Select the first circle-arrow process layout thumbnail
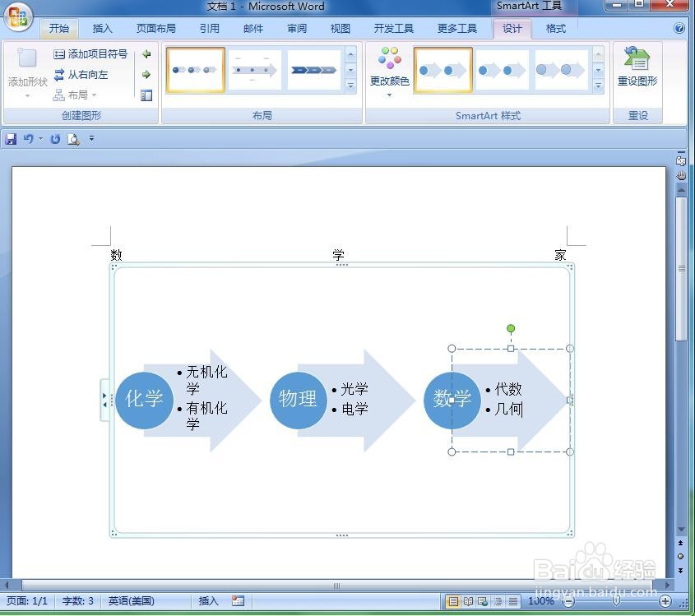The image size is (695, 616). pos(196,70)
